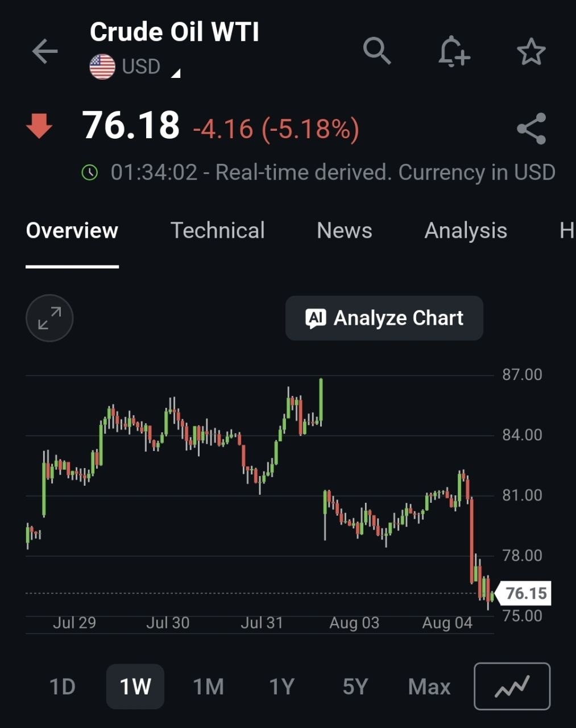Choose the 1Y chart period
Image resolution: width=576 pixels, height=728 pixels.
coord(282,686)
